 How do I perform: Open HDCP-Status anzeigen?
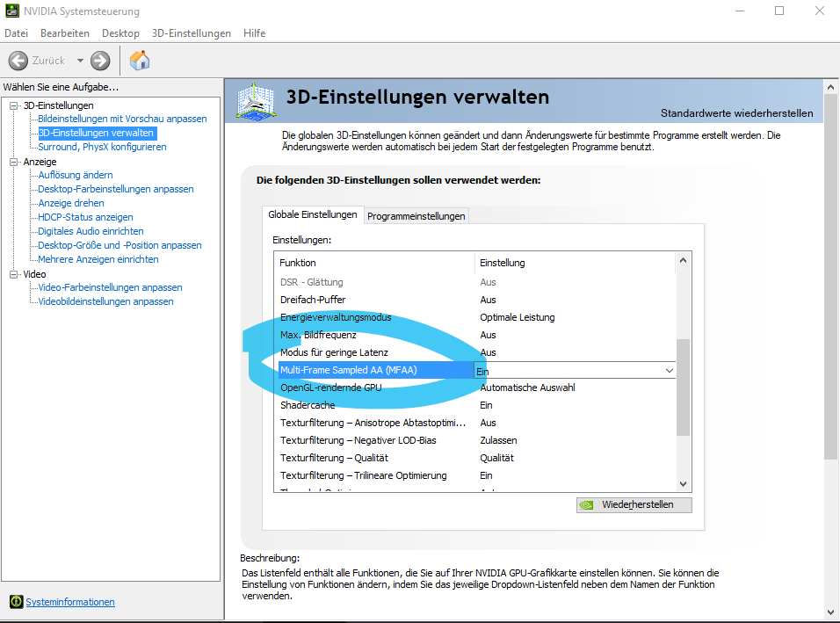coord(86,217)
